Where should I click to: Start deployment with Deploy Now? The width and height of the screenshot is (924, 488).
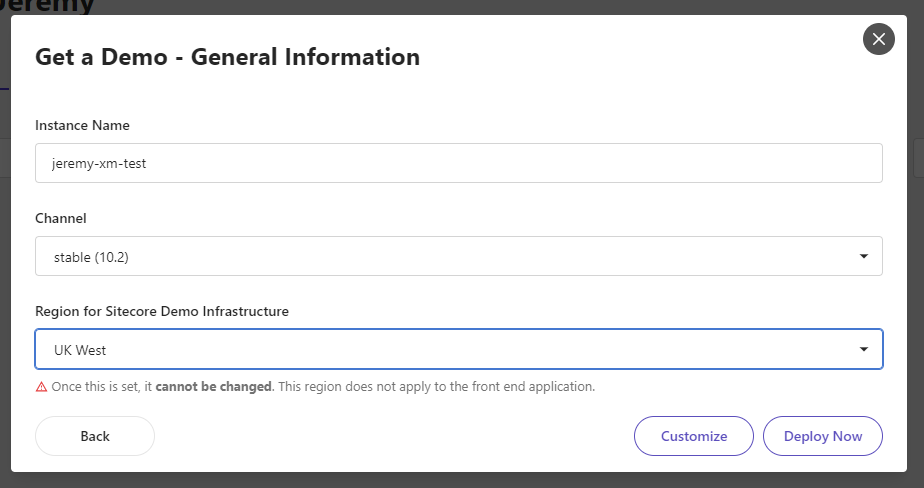[x=823, y=436]
